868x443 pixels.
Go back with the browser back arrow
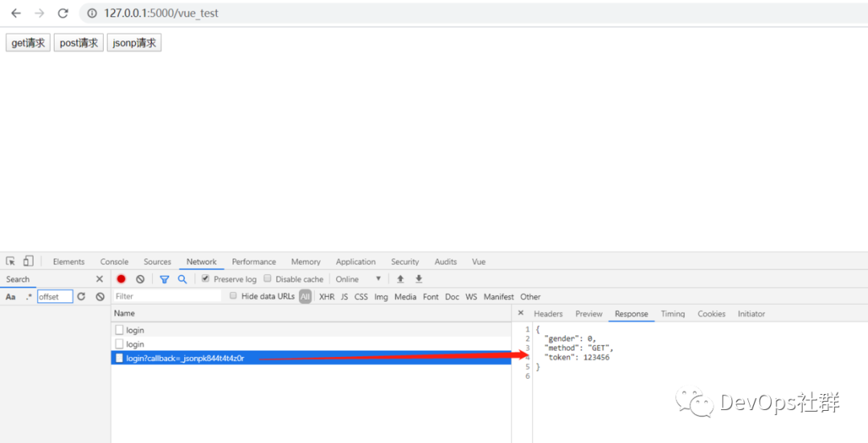pos(16,13)
